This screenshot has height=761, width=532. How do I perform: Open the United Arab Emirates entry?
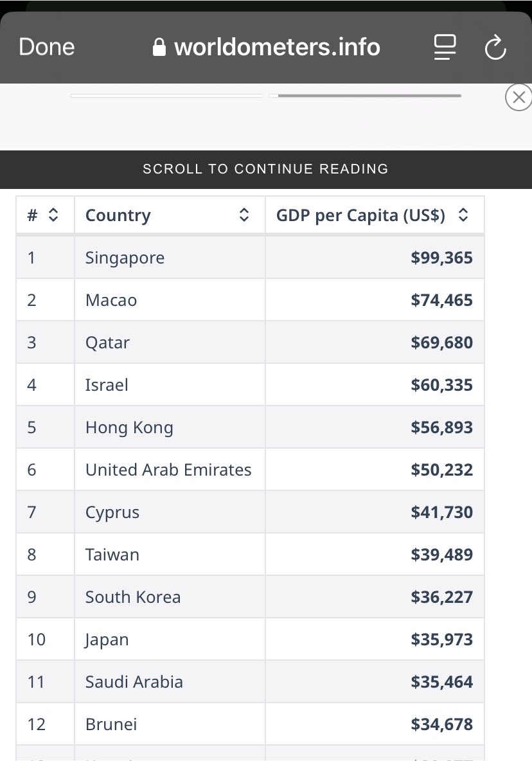click(168, 470)
